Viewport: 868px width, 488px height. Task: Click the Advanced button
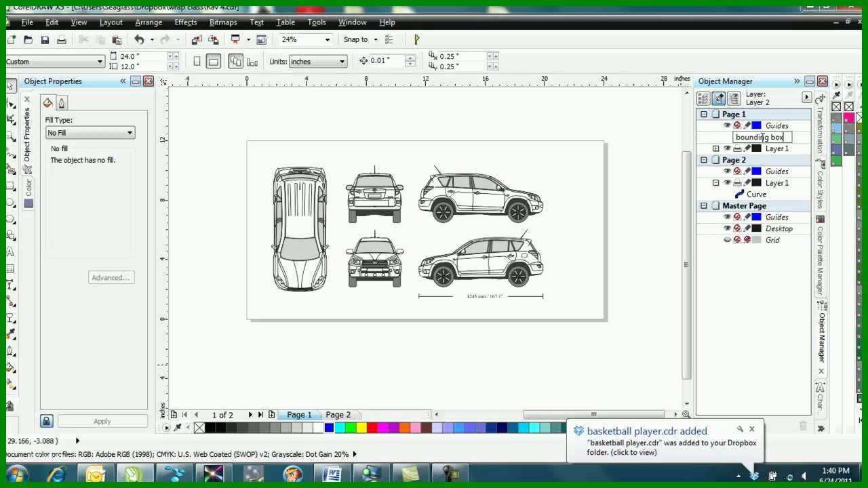click(x=111, y=277)
